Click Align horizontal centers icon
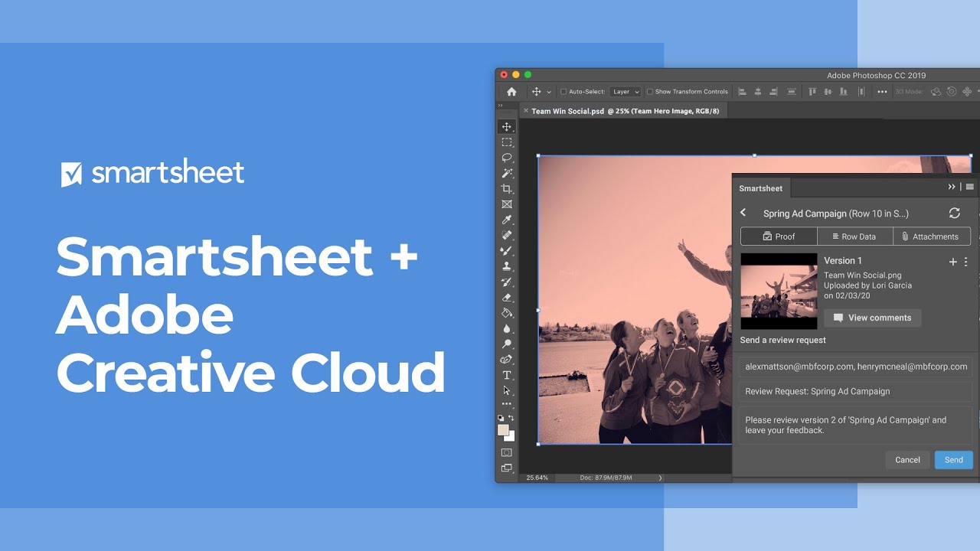 [758, 92]
